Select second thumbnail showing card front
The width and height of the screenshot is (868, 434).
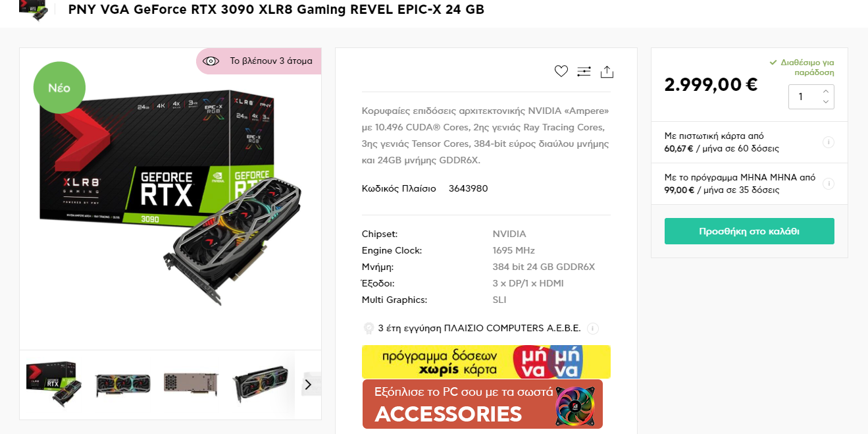point(123,385)
